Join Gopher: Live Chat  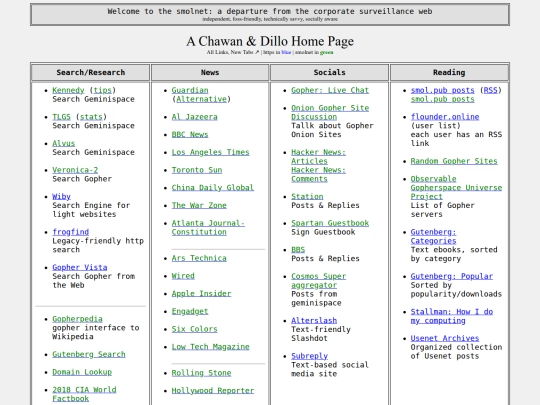coord(330,90)
